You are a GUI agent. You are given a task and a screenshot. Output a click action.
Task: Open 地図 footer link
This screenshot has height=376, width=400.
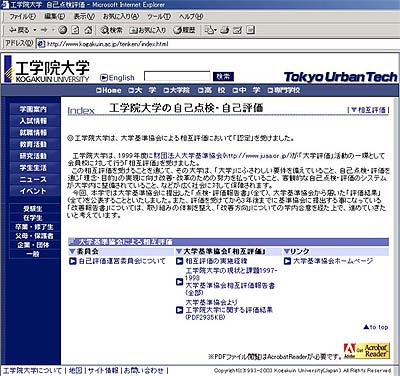point(75,370)
